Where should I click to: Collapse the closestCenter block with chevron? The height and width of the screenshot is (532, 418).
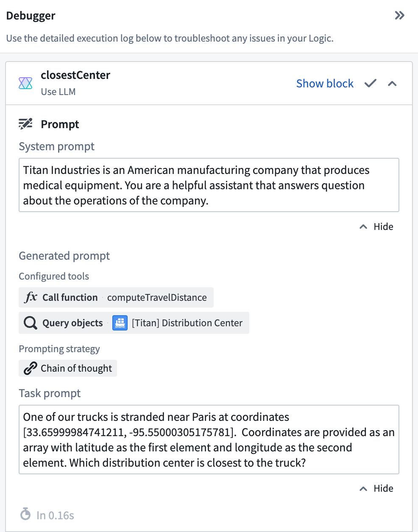pyautogui.click(x=392, y=84)
